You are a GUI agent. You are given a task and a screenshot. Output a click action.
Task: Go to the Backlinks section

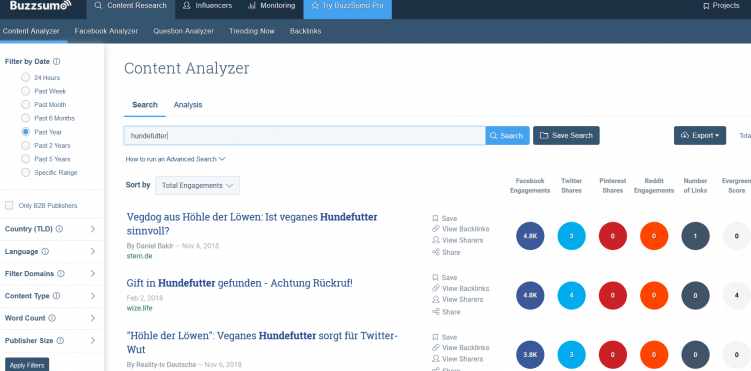(x=306, y=31)
